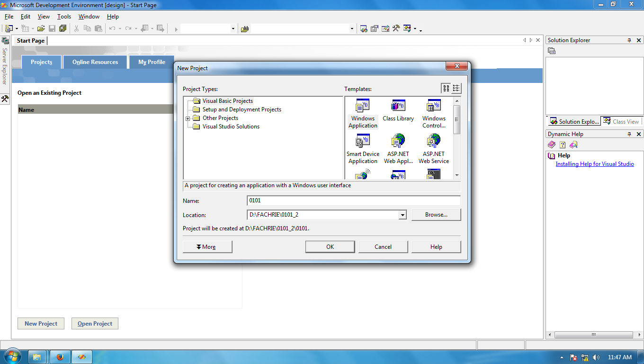Open the Tools menu

point(64,17)
